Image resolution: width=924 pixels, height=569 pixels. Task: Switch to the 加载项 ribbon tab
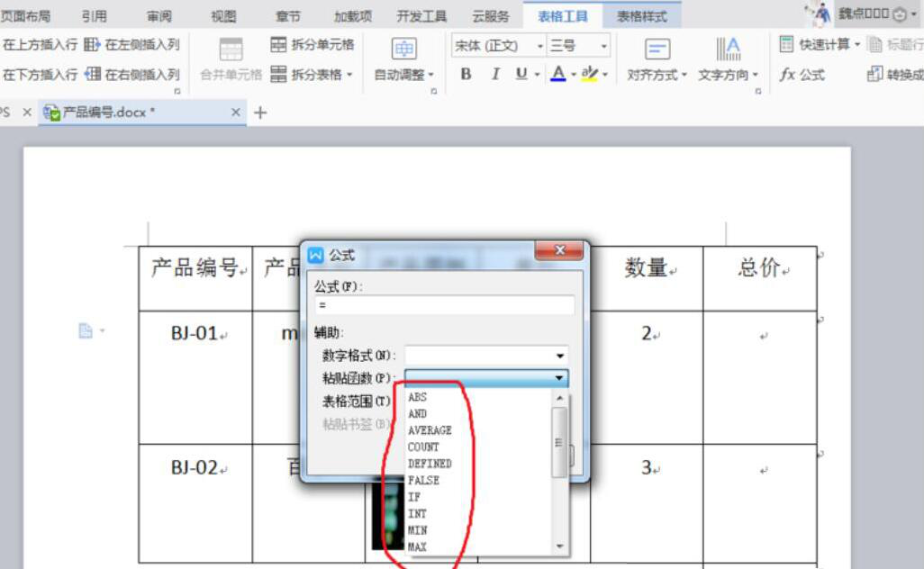tap(353, 16)
